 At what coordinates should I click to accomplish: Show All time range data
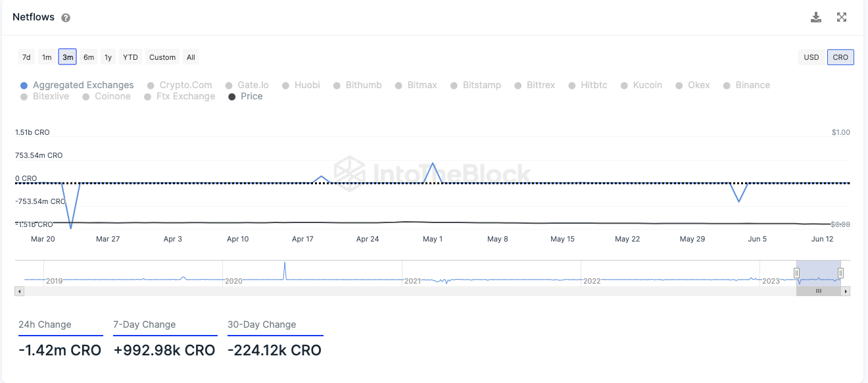tap(191, 57)
